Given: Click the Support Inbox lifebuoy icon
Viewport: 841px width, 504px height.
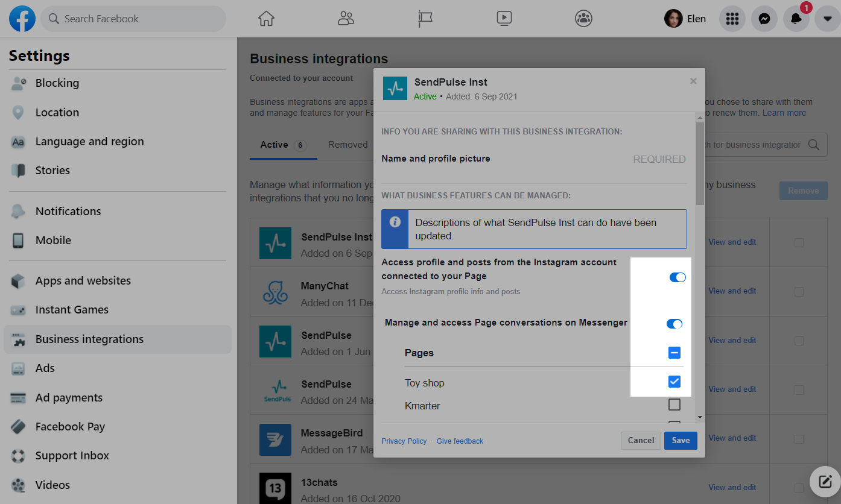Looking at the screenshot, I should point(18,456).
